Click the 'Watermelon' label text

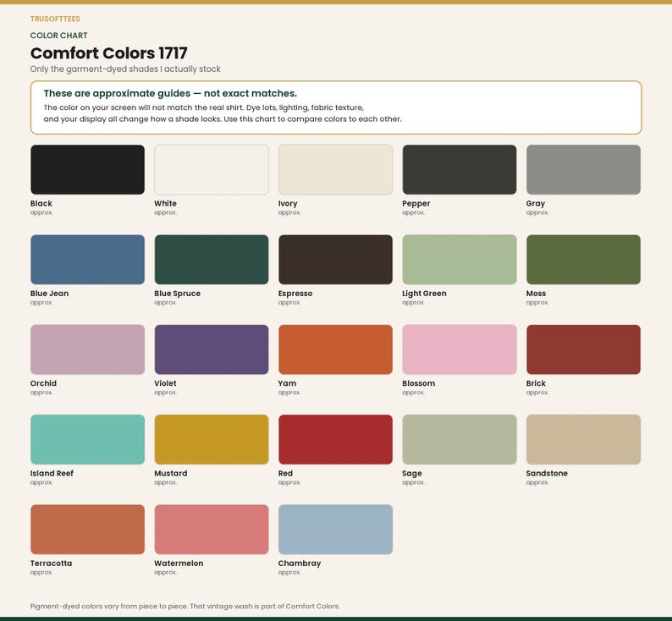pos(179,563)
